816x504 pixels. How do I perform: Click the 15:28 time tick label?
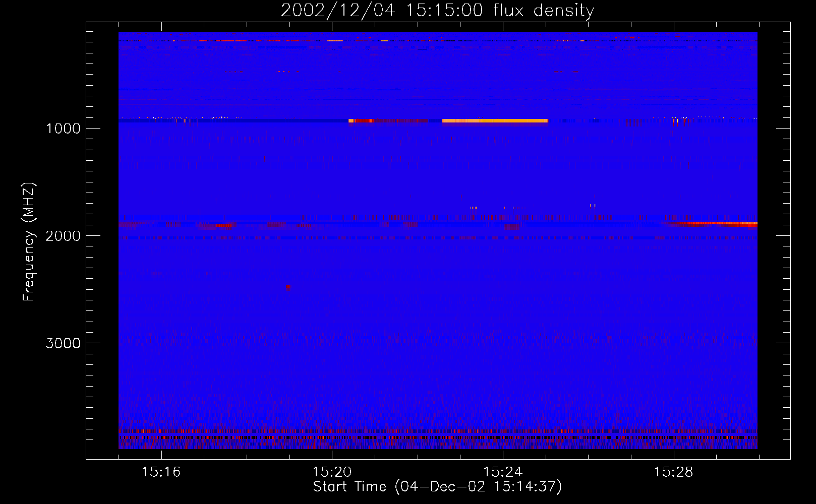[674, 472]
